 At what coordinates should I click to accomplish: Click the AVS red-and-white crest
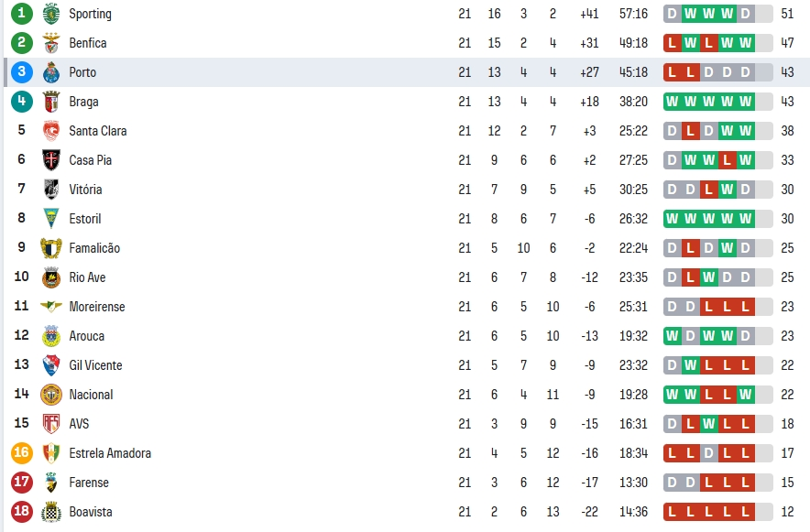[50, 424]
